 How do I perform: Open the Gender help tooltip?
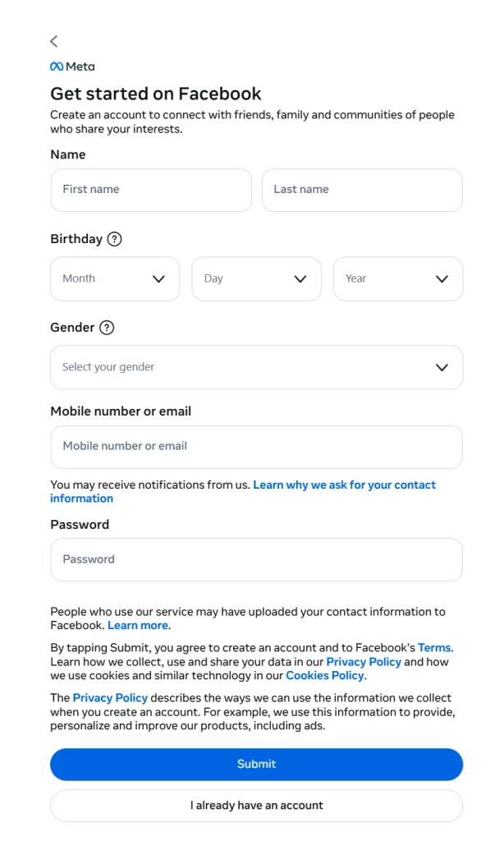107,327
